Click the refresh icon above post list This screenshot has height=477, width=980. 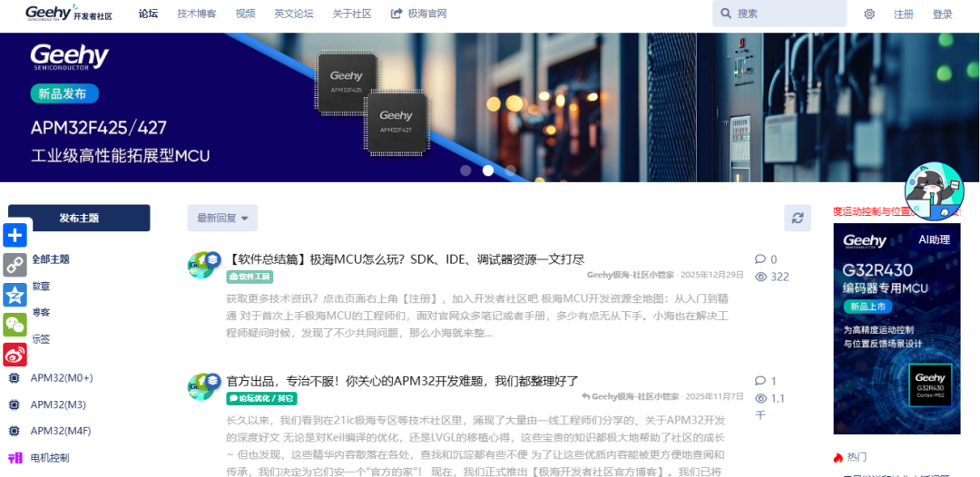point(797,218)
